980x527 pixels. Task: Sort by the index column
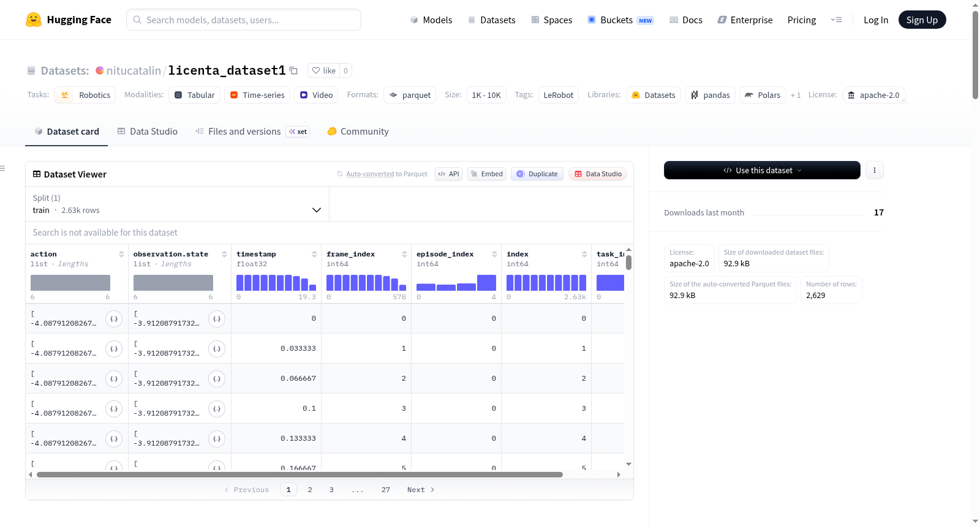pos(584,254)
